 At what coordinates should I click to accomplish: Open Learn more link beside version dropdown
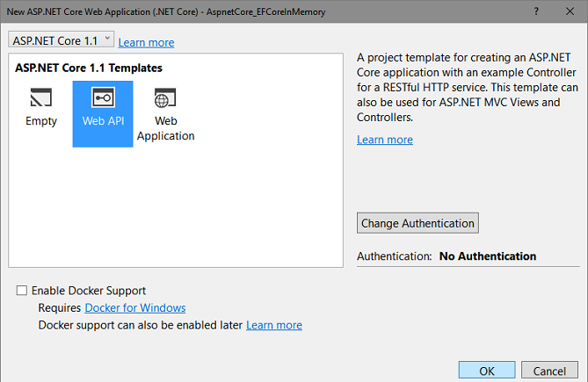point(146,42)
